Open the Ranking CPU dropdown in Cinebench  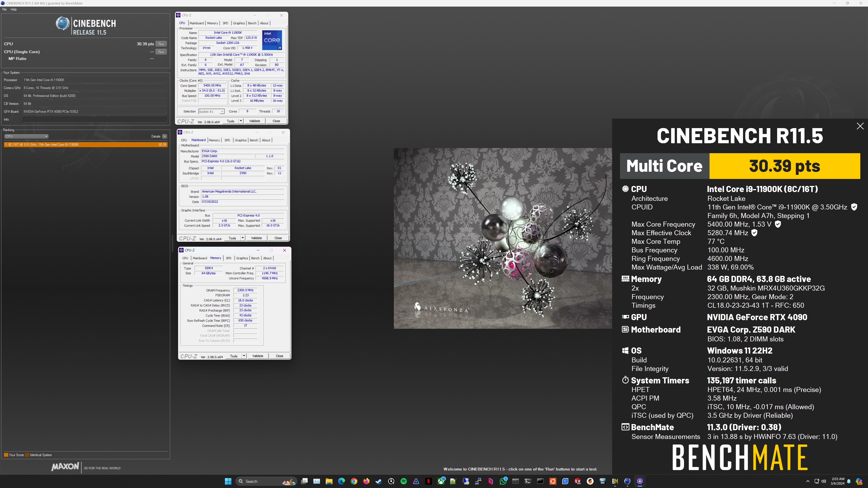[x=26, y=136]
